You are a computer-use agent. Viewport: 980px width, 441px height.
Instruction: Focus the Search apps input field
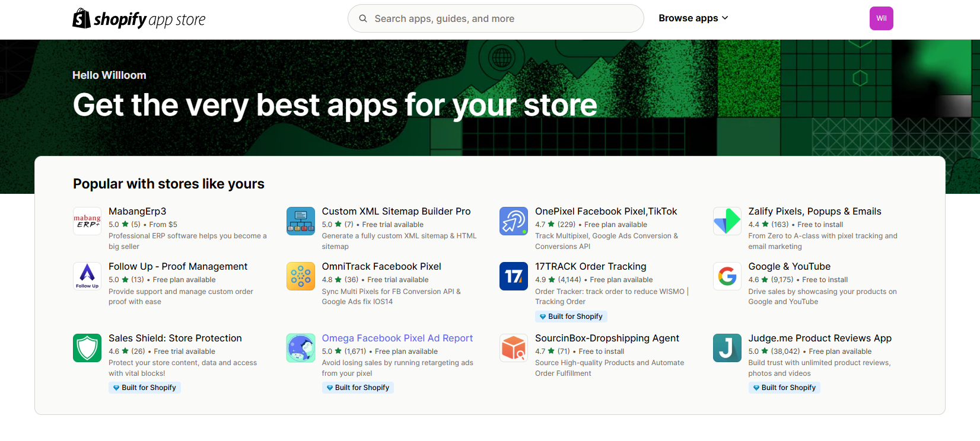click(x=496, y=18)
